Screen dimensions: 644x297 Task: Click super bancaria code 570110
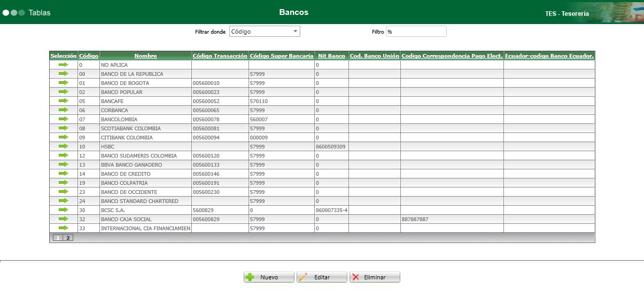pyautogui.click(x=259, y=101)
